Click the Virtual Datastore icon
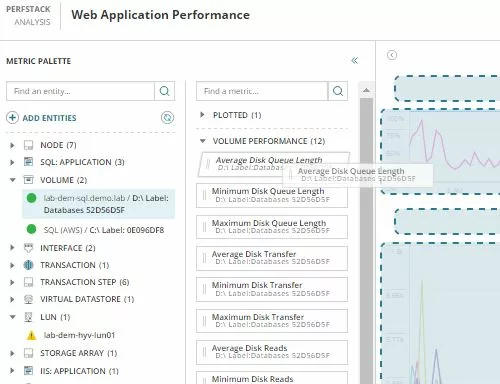Image resolution: width=500 pixels, height=384 pixels. tap(29, 299)
